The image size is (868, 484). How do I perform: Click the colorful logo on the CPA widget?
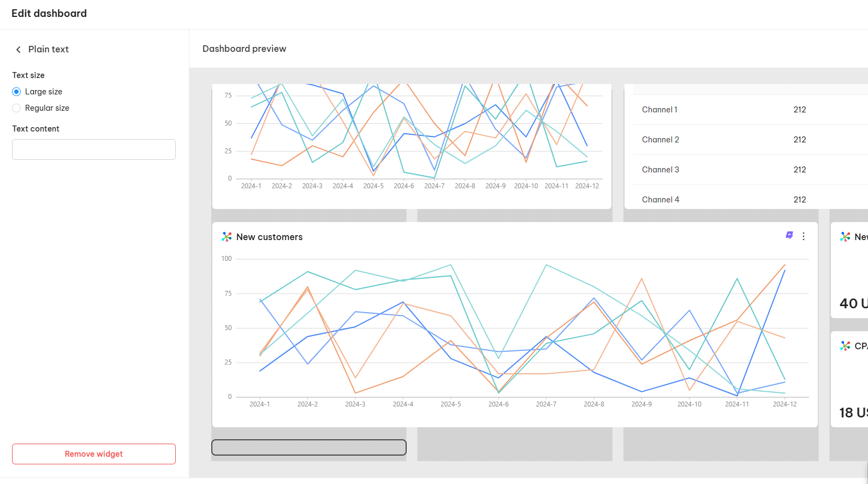click(x=845, y=346)
